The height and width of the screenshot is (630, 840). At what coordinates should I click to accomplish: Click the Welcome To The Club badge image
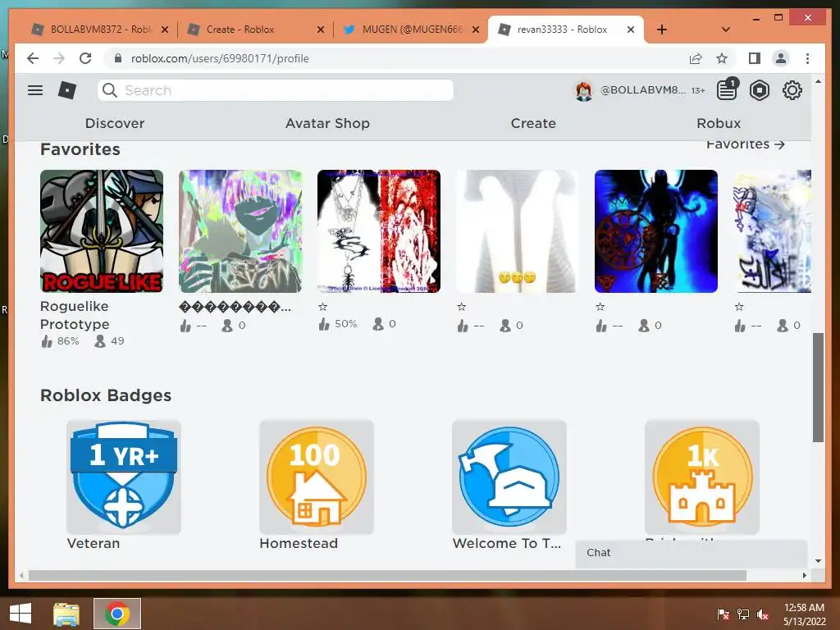(509, 477)
